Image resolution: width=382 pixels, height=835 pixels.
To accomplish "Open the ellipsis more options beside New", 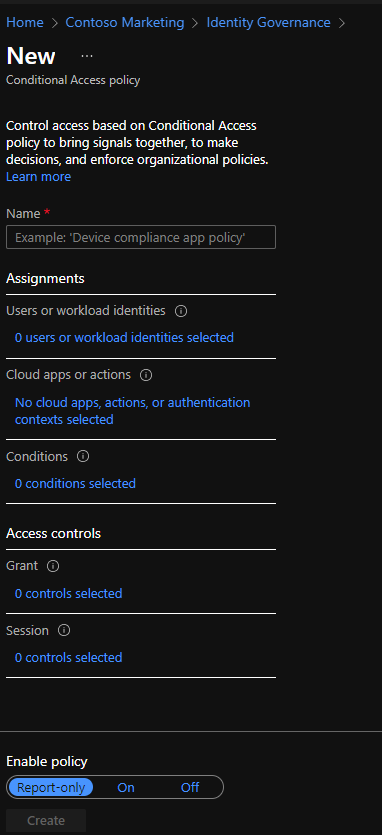I will 87,56.
